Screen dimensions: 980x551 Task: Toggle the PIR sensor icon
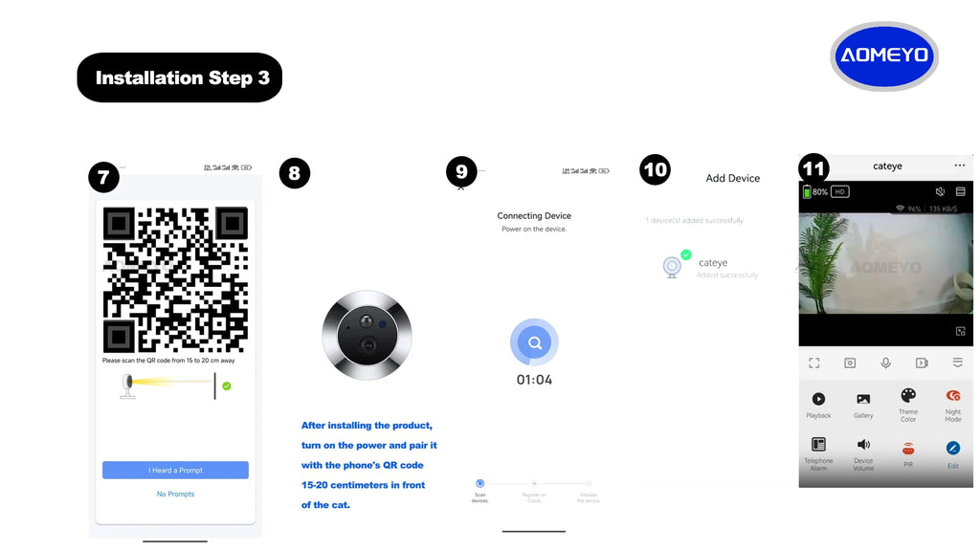click(908, 448)
